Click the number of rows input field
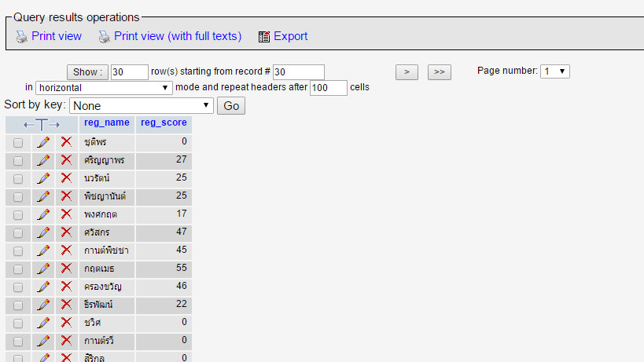Viewport: 644px width, 362px height. click(130, 72)
